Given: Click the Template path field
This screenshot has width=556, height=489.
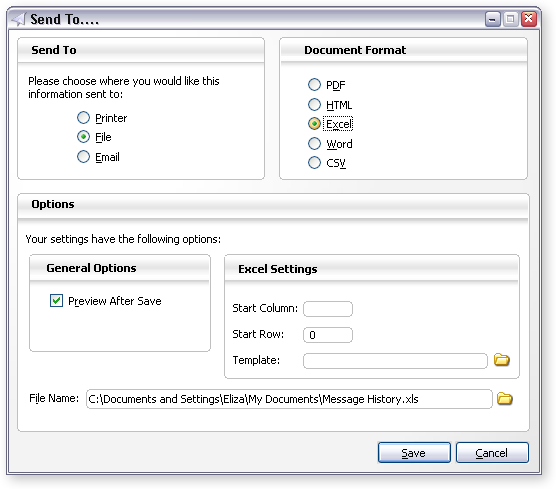Looking at the screenshot, I should [395, 361].
